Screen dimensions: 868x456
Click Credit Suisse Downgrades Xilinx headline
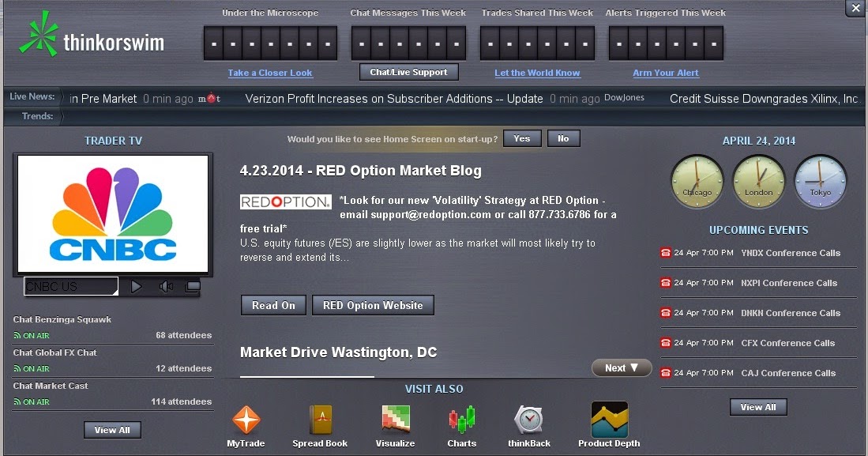point(764,99)
